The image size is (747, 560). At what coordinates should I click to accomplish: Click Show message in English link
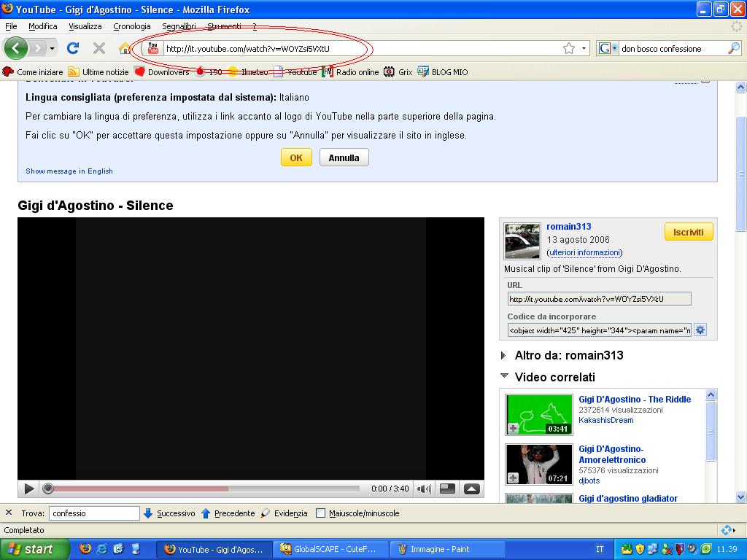click(x=69, y=171)
